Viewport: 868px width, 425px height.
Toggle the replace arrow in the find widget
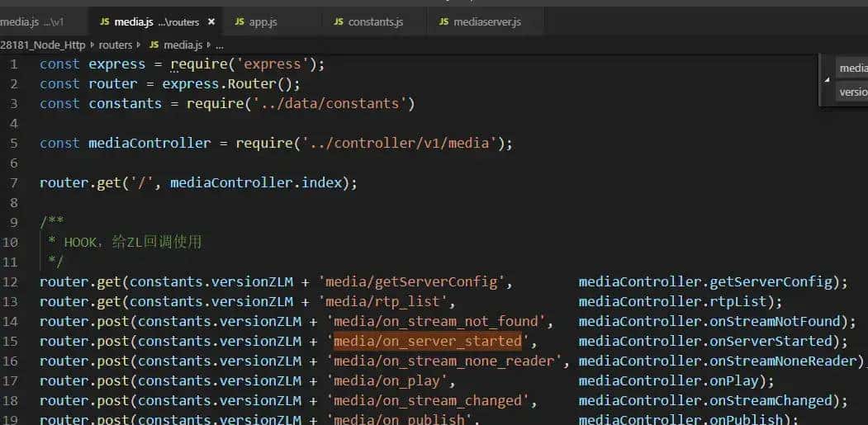(828, 80)
